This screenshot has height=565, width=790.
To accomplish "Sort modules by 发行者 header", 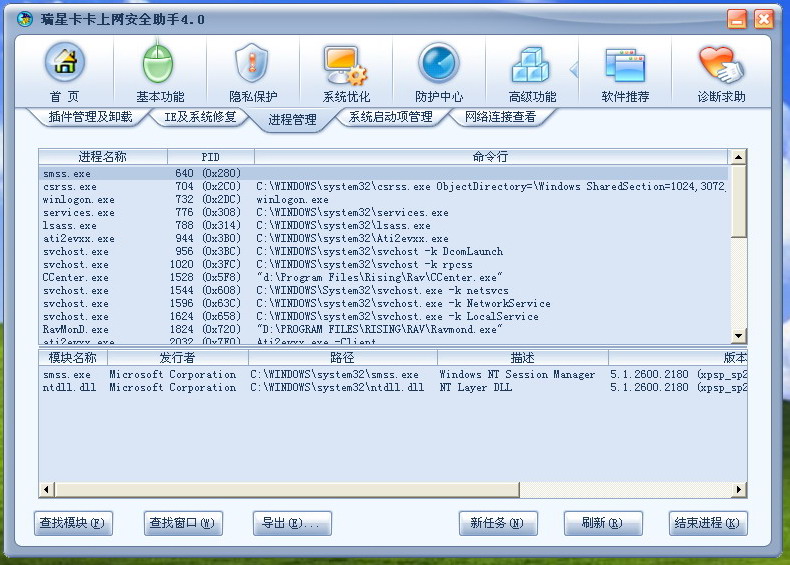I will (x=177, y=358).
